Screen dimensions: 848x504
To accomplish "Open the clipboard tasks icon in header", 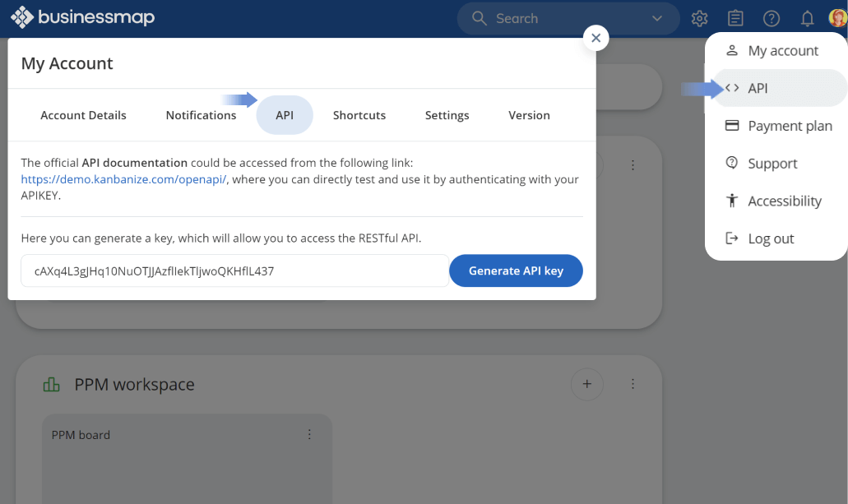I will click(x=735, y=18).
